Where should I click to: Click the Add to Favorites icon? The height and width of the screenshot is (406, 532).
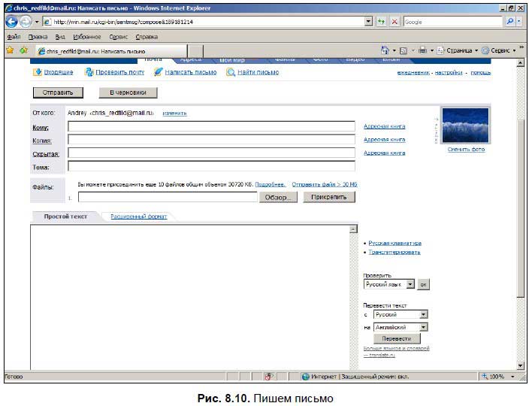pos(24,50)
